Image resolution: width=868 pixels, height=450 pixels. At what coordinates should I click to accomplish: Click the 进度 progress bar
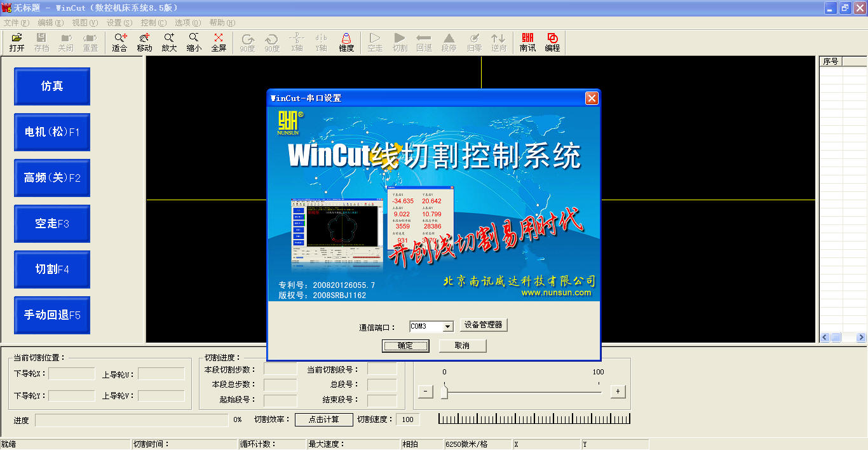pyautogui.click(x=132, y=419)
